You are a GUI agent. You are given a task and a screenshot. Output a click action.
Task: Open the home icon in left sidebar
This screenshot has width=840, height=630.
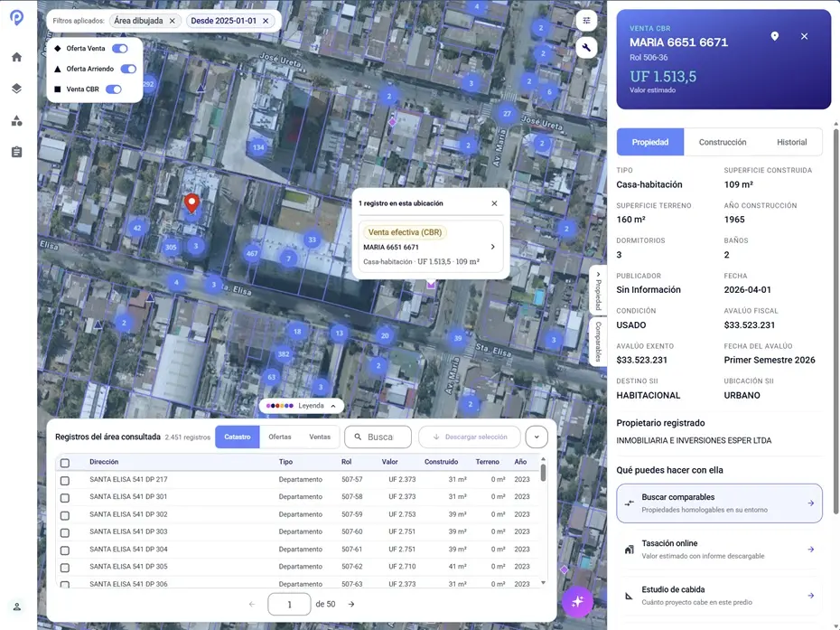[x=16, y=57]
